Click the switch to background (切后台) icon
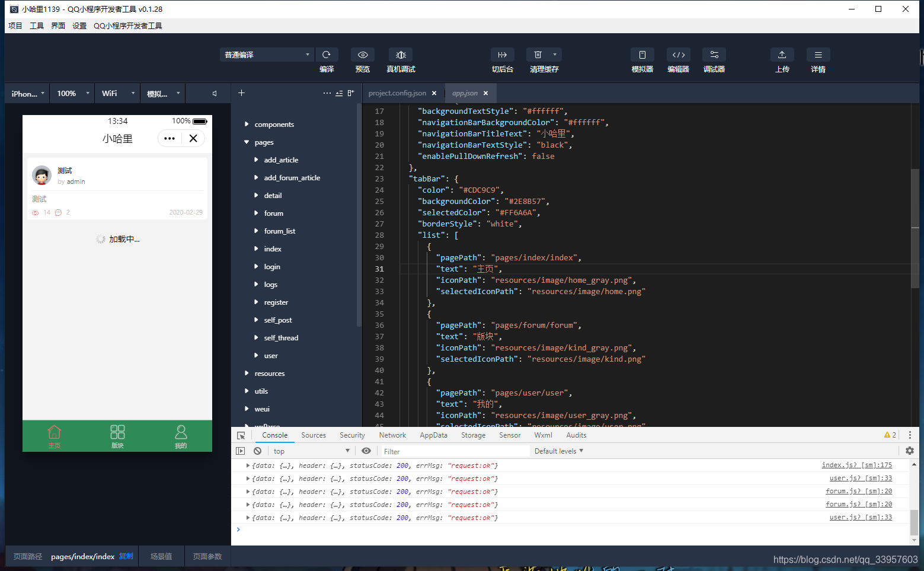This screenshot has height=571, width=924. [502, 55]
